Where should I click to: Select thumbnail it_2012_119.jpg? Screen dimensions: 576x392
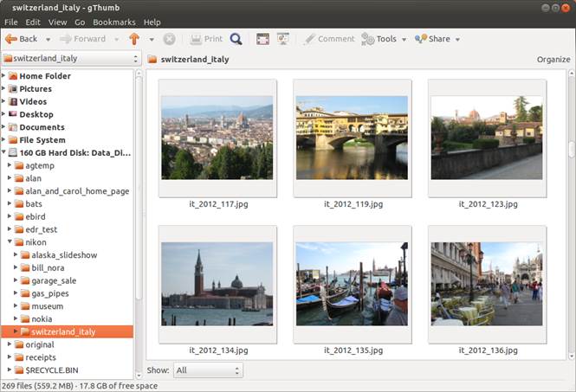coord(352,137)
